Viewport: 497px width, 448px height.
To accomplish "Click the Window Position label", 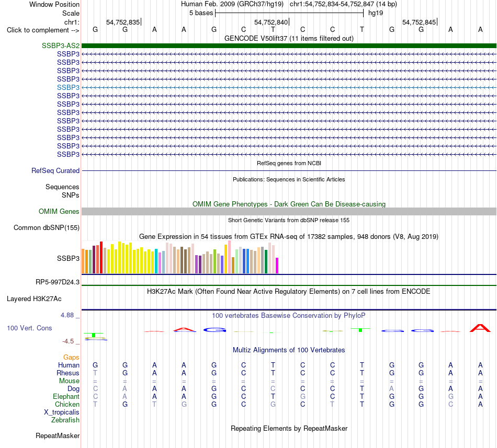I will [54, 4].
